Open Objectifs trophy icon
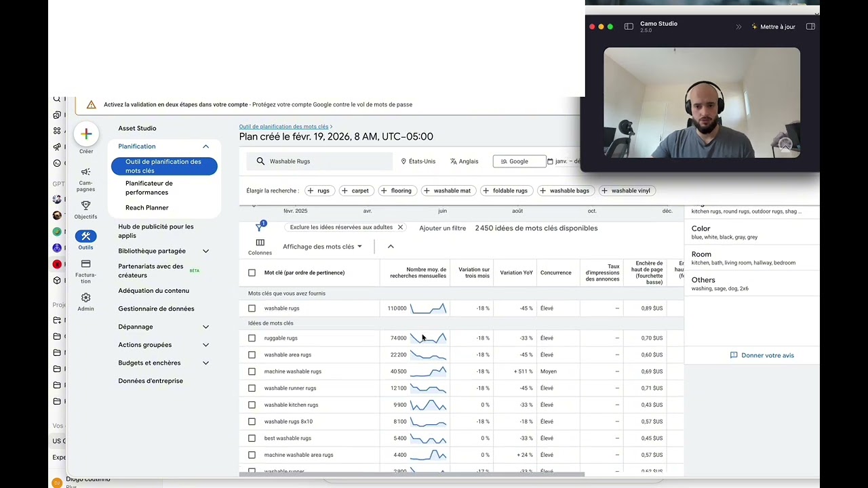 [85, 205]
